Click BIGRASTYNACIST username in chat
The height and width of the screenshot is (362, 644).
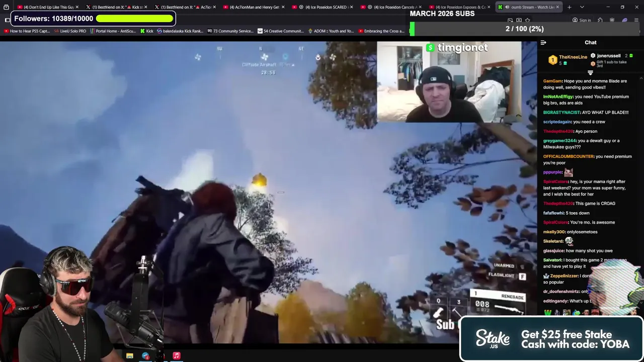pyautogui.click(x=561, y=113)
